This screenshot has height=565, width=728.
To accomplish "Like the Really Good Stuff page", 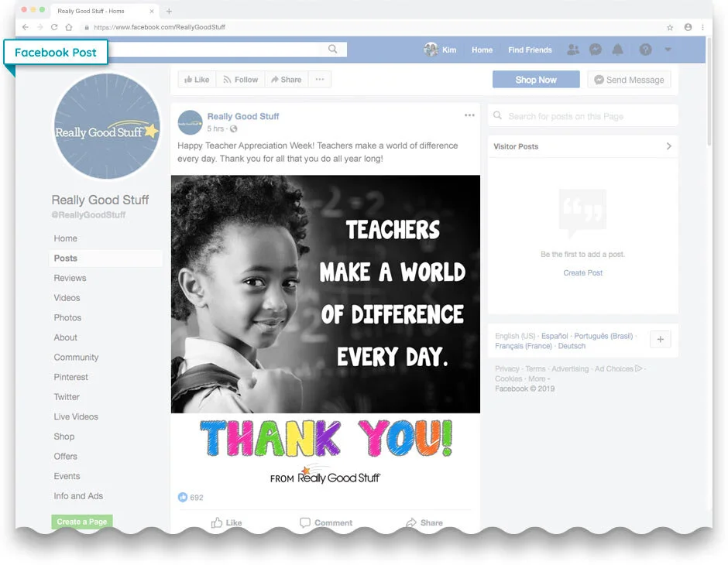I will (x=197, y=79).
